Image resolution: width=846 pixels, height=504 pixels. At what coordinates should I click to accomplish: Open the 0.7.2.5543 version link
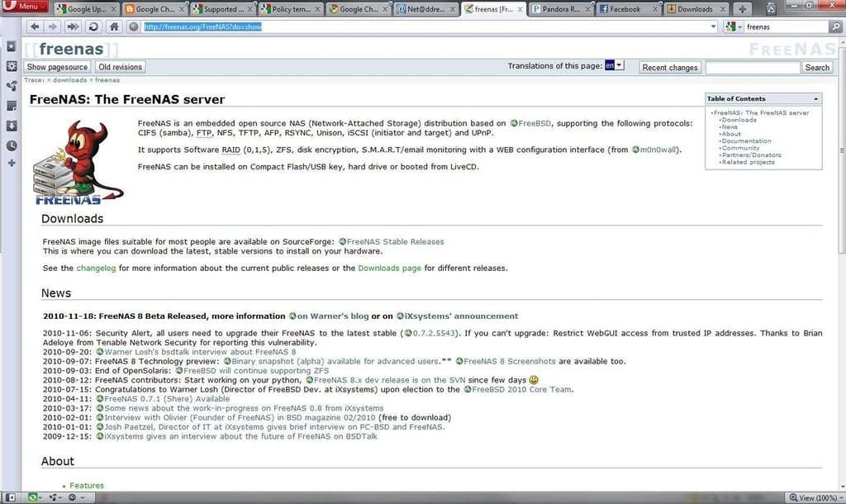pos(430,333)
